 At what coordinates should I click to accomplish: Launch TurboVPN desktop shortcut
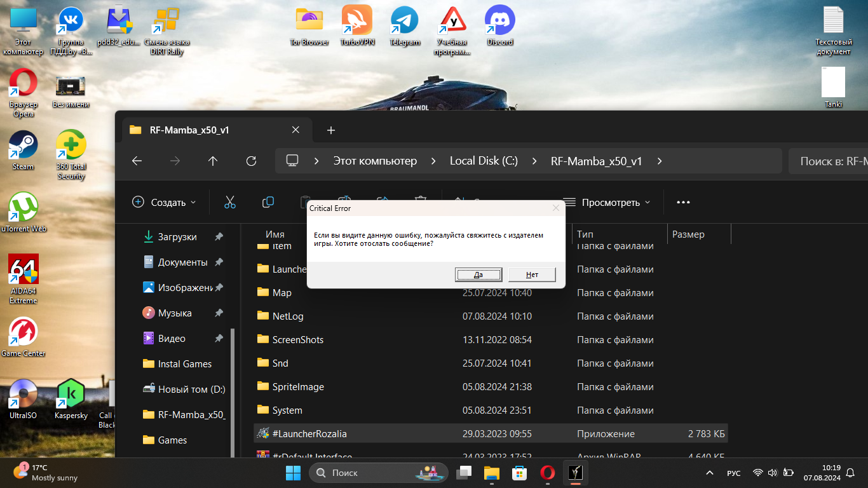click(357, 25)
